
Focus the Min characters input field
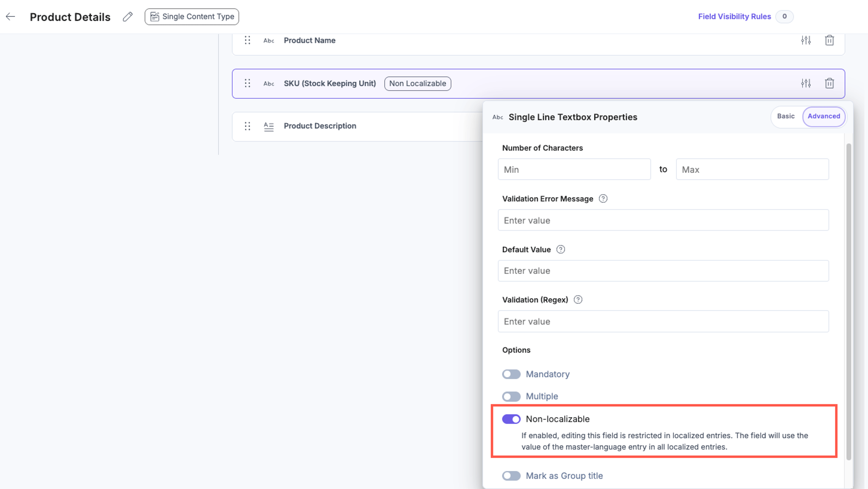[574, 169]
